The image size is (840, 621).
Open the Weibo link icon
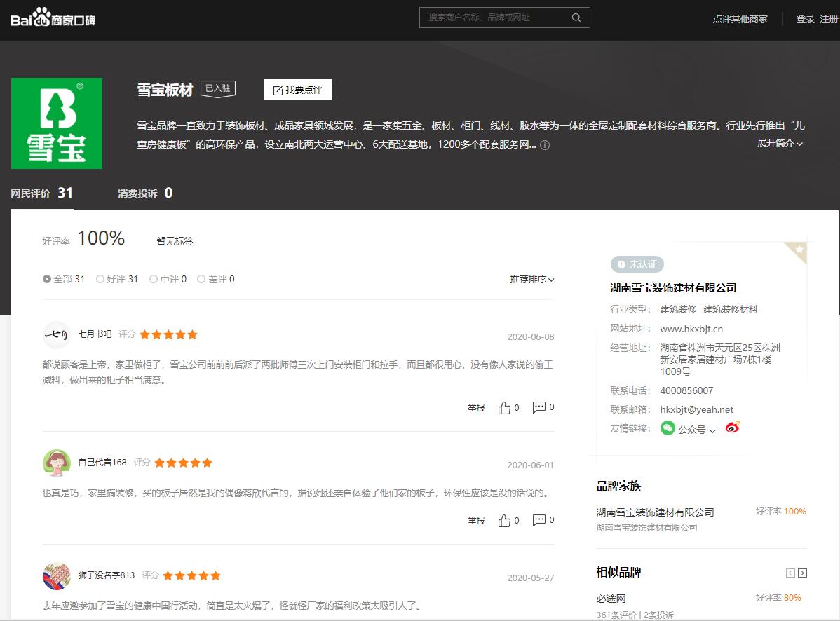point(733,428)
